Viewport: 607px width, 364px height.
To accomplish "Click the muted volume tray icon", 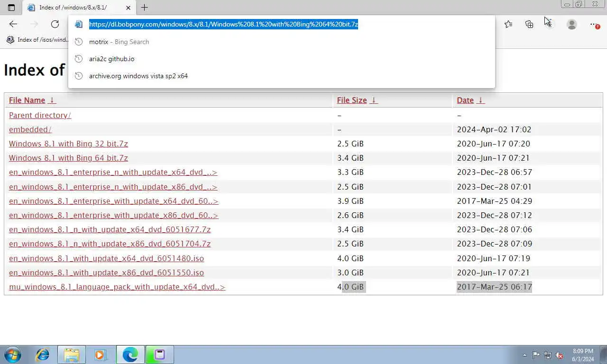I will tap(560, 355).
